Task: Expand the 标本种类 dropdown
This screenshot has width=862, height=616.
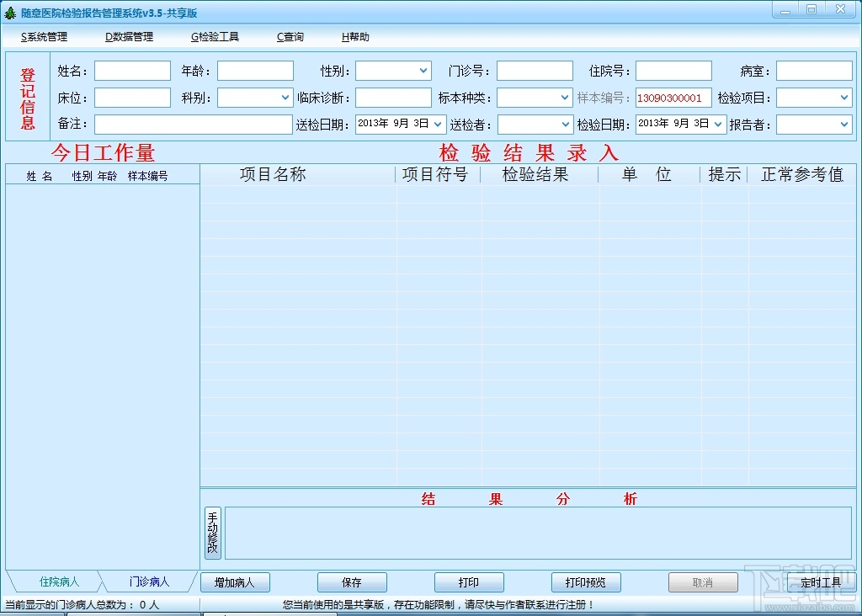Action: point(565,98)
